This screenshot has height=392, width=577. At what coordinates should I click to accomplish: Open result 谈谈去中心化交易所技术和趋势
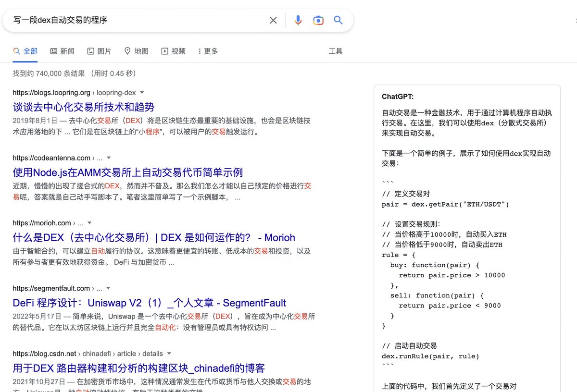click(x=84, y=107)
